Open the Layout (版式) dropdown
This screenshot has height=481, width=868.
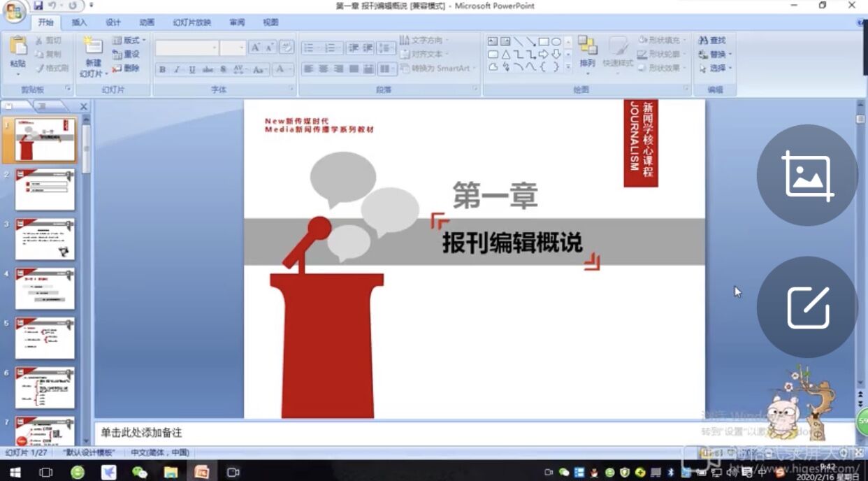(130, 41)
